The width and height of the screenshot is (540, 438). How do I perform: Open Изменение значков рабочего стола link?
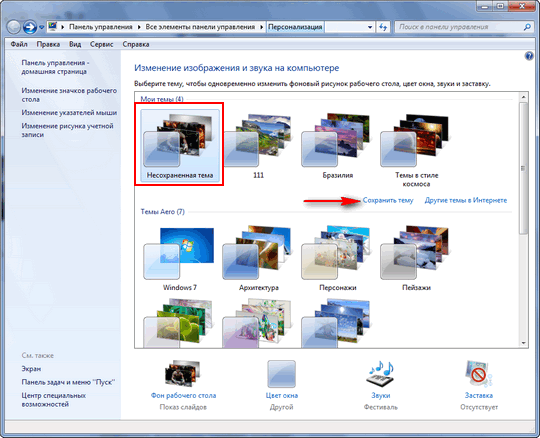point(69,95)
